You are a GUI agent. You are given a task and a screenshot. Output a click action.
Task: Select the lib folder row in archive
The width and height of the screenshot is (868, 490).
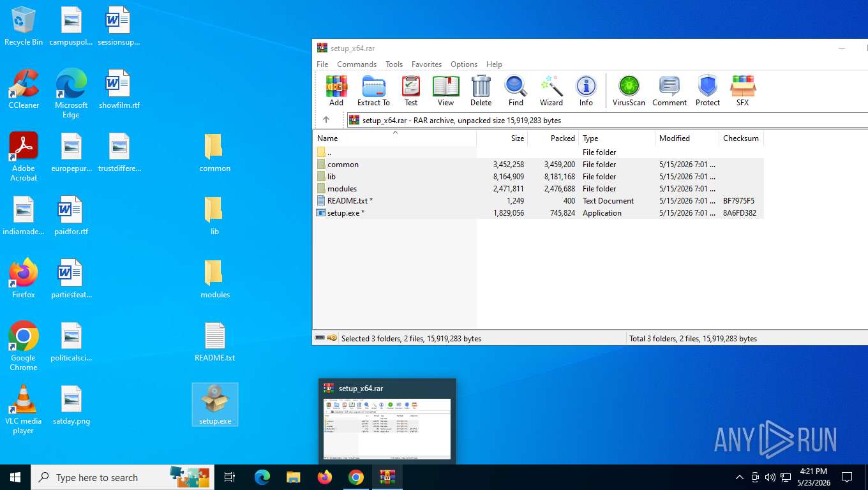coord(538,177)
